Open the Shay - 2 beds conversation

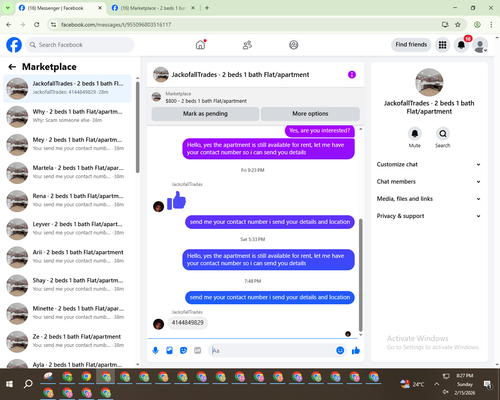pyautogui.click(x=67, y=285)
